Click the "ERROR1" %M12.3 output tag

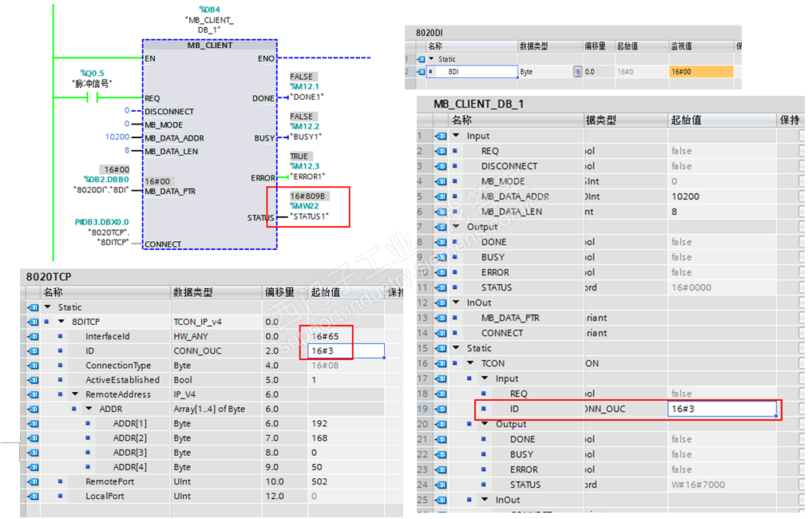pyautogui.click(x=307, y=172)
